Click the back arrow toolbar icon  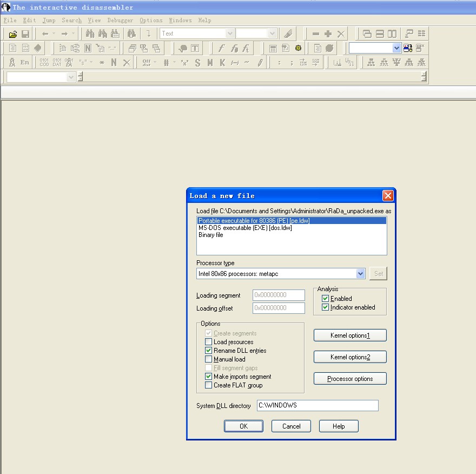point(45,34)
